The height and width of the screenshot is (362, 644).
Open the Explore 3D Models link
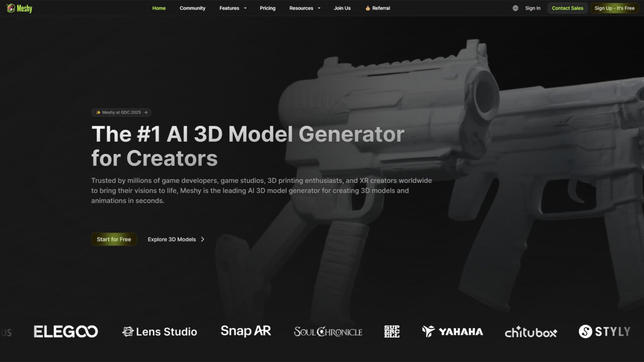coord(176,239)
